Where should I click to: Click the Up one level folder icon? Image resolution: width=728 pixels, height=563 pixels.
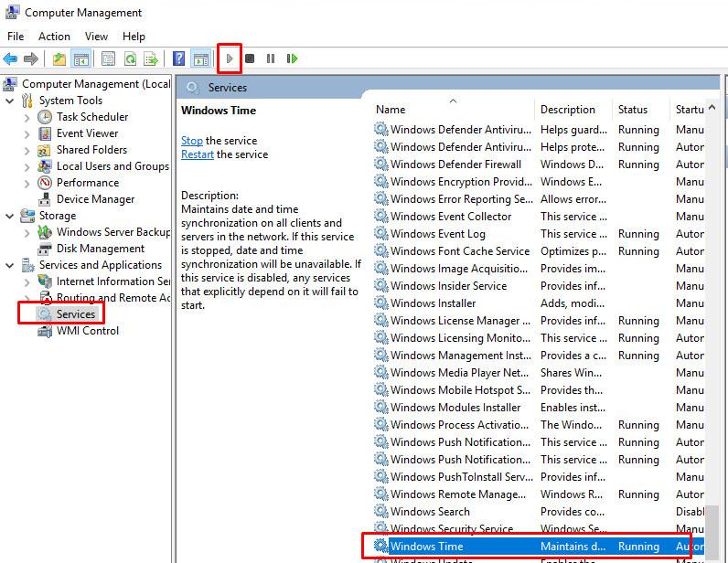pos(59,58)
